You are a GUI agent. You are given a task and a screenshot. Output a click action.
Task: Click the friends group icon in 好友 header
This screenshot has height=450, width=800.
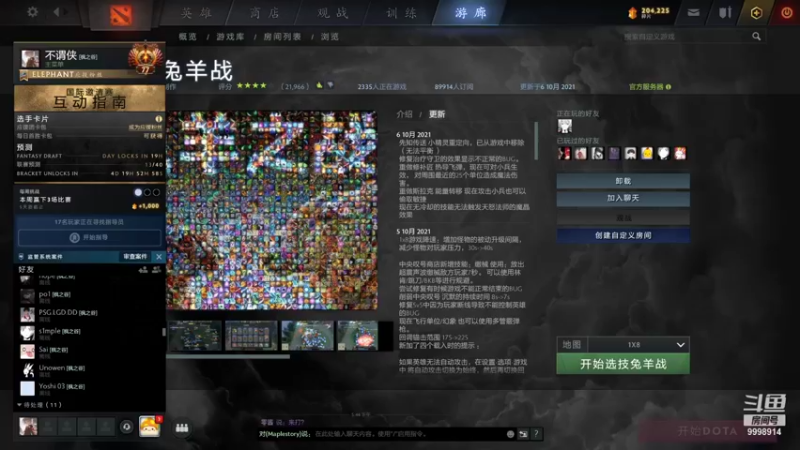156,269
